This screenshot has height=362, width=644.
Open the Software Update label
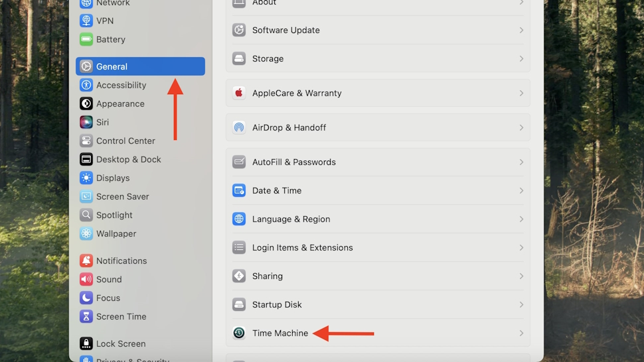coord(286,30)
